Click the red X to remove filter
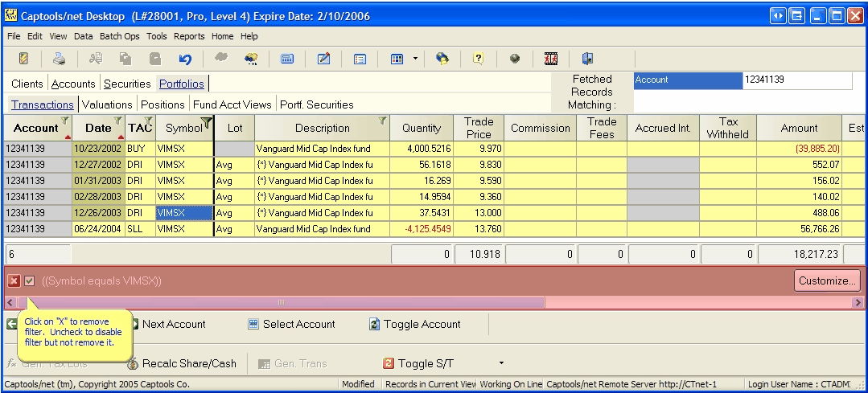868x393 pixels. pyautogui.click(x=14, y=280)
